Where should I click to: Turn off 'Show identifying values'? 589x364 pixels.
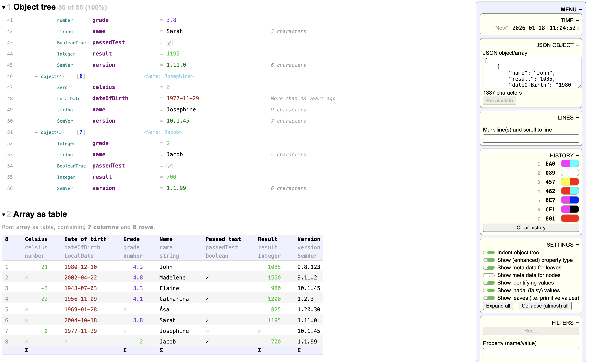point(489,283)
